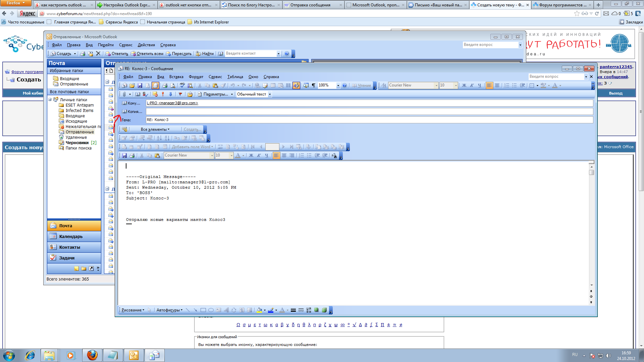Select the Line tool in Drawing toolbar
This screenshot has width=644, height=362.
[187, 310]
